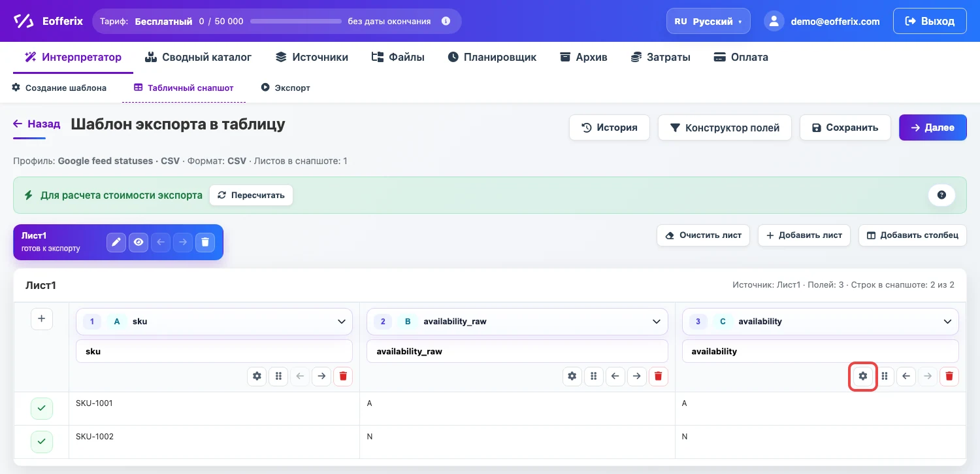The width and height of the screenshot is (980, 474).
Task: Move availability column left
Action: pos(906,376)
